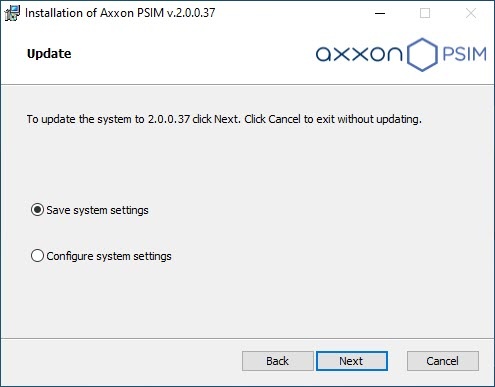Select the Save system settings radio circle
Viewport: 495px width, 387px height.
pyautogui.click(x=37, y=210)
